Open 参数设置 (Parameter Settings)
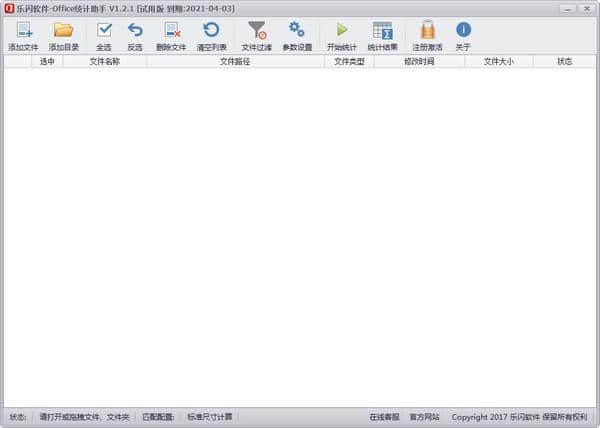This screenshot has height=428, width=600. (297, 35)
